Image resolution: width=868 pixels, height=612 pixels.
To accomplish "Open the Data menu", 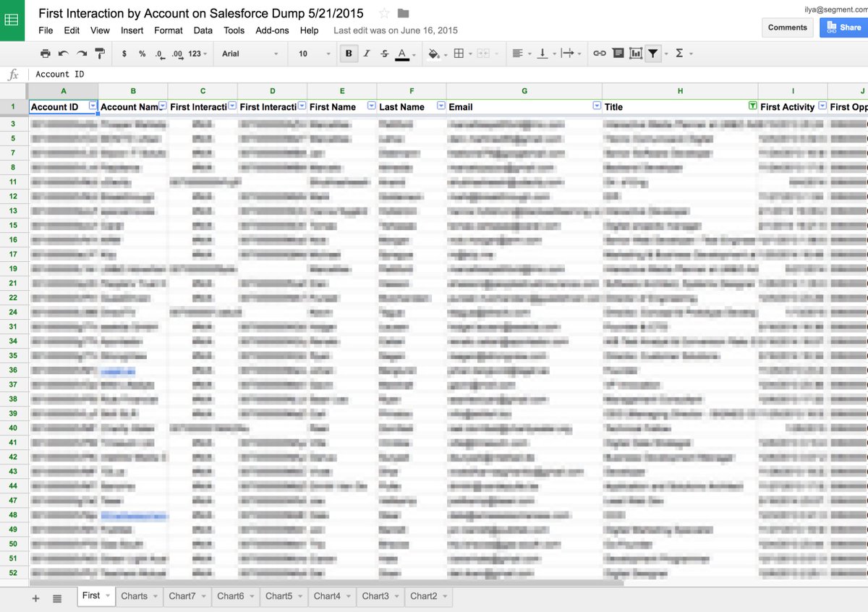I will click(x=203, y=30).
